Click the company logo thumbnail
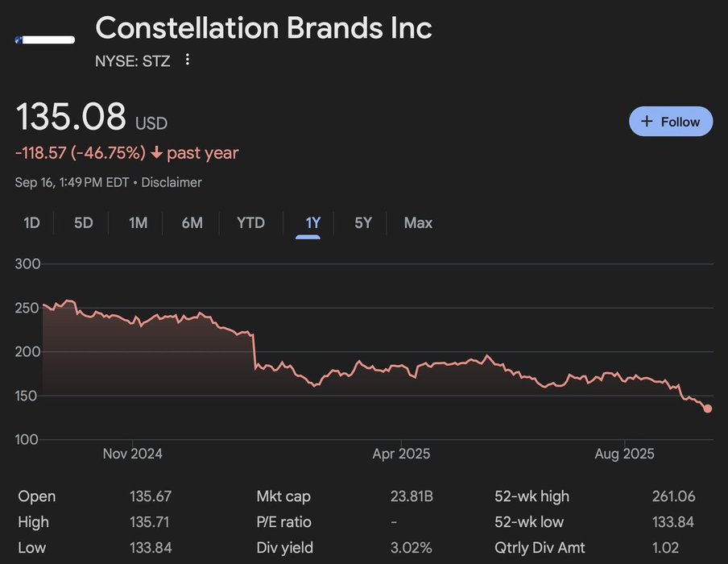The image size is (728, 564). point(45,39)
